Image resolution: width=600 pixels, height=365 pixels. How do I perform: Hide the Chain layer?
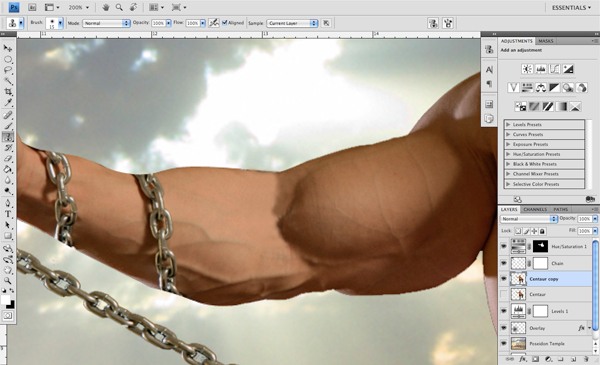click(504, 263)
